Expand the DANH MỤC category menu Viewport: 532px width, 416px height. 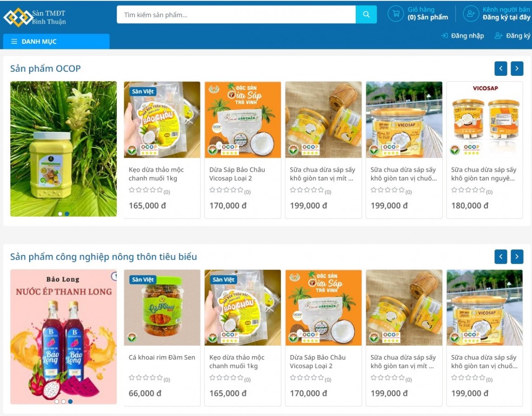pos(56,41)
